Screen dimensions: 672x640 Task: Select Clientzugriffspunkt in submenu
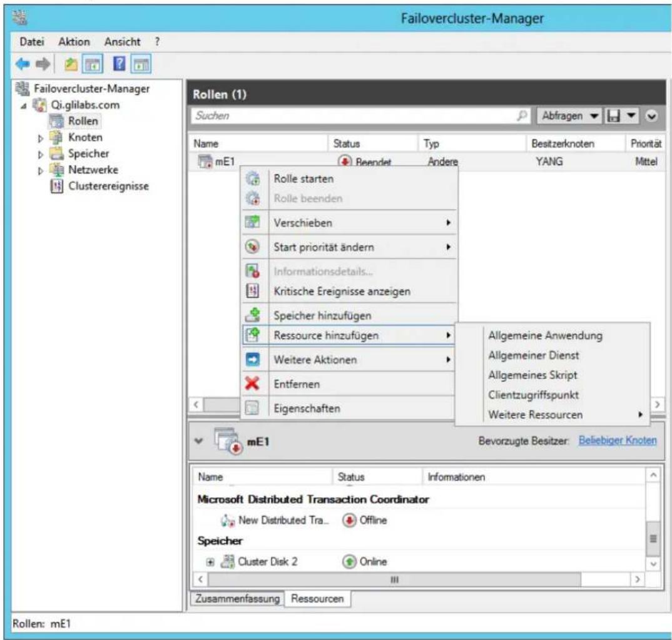pyautogui.click(x=534, y=395)
